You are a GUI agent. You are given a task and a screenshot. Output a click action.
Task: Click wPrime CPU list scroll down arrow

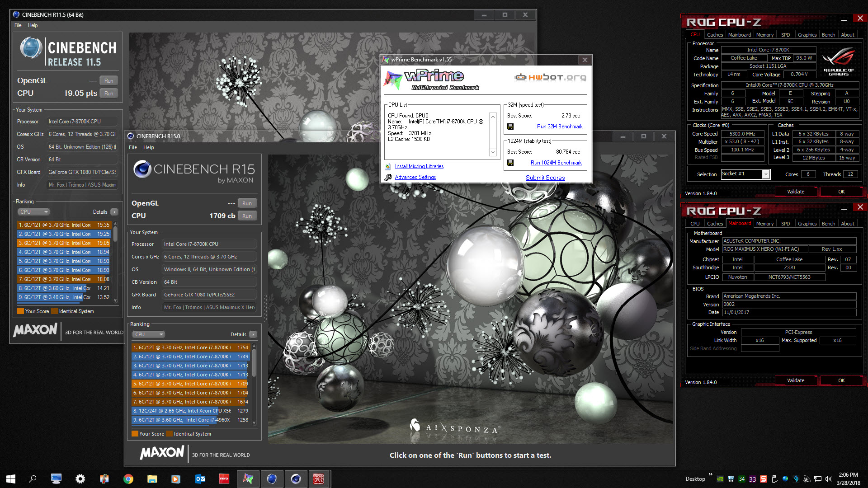click(493, 153)
